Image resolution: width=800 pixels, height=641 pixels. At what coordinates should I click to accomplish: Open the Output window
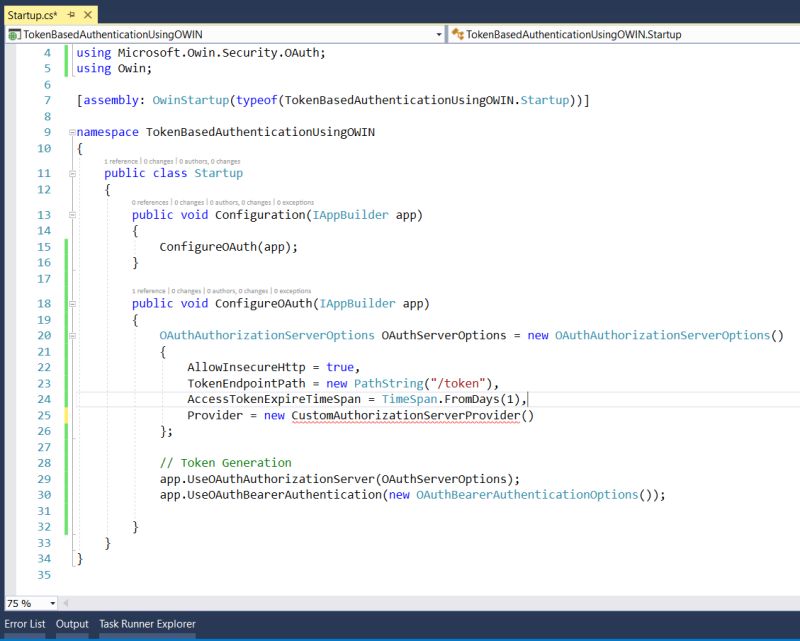coord(72,623)
